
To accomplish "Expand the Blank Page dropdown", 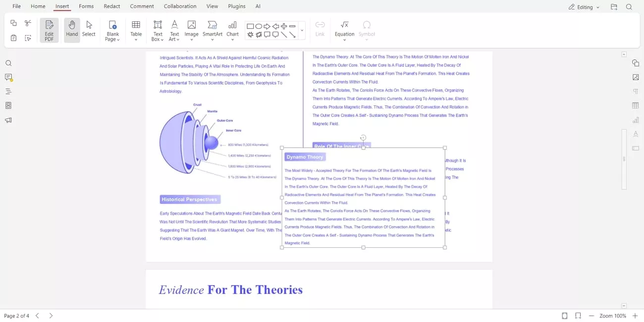I will tap(112, 30).
